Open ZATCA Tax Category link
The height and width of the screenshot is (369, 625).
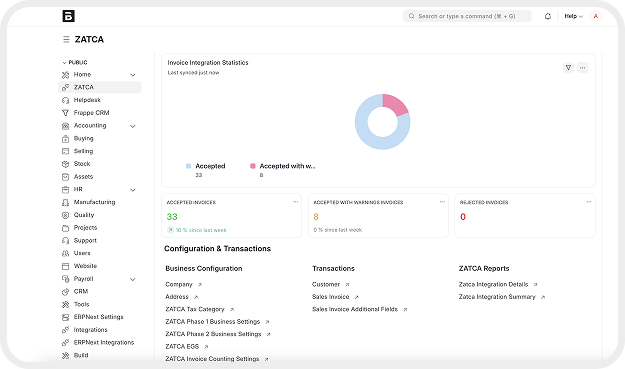(x=195, y=309)
